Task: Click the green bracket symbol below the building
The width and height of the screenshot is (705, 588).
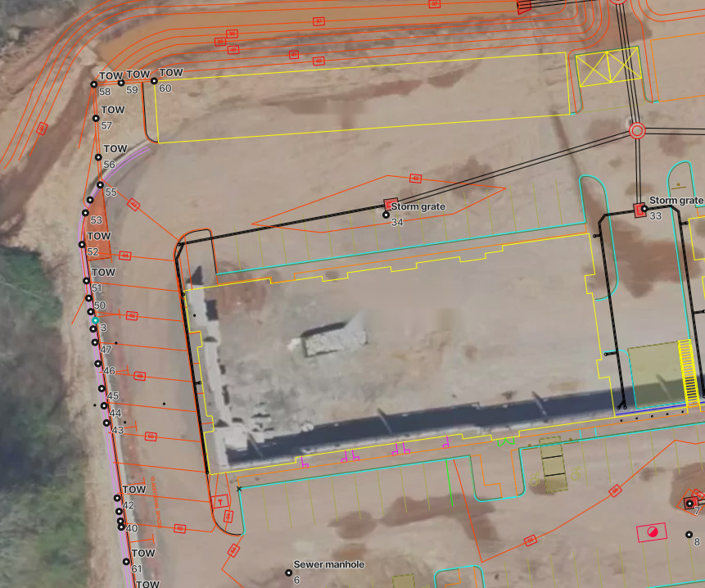Action: point(506,442)
